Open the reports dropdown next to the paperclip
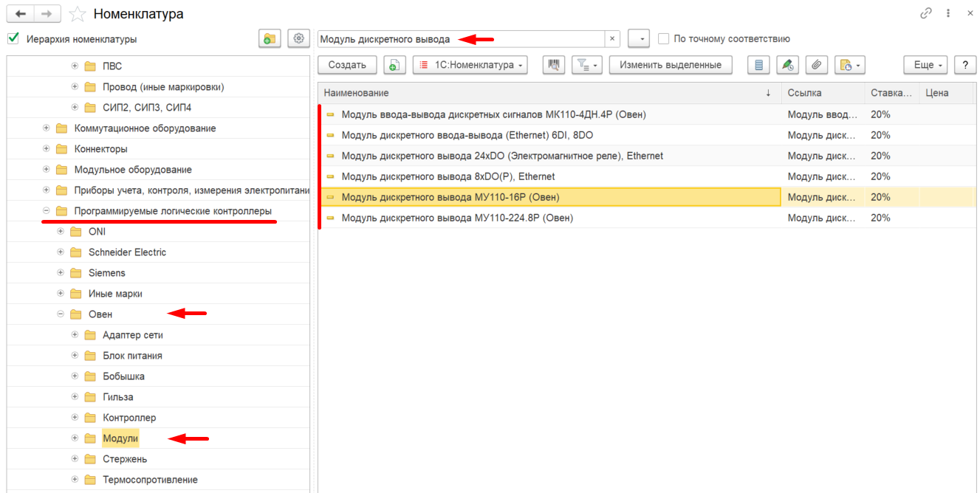Image resolution: width=980 pixels, height=493 pixels. tap(850, 65)
